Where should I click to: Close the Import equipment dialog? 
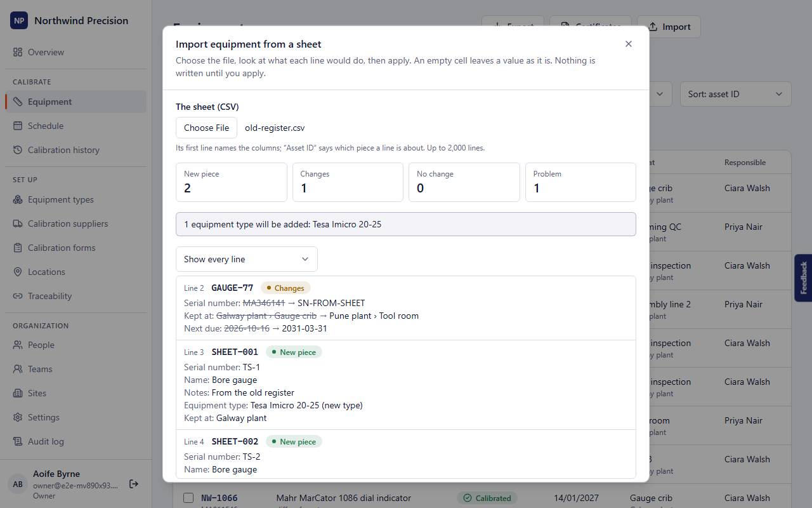[x=629, y=44]
